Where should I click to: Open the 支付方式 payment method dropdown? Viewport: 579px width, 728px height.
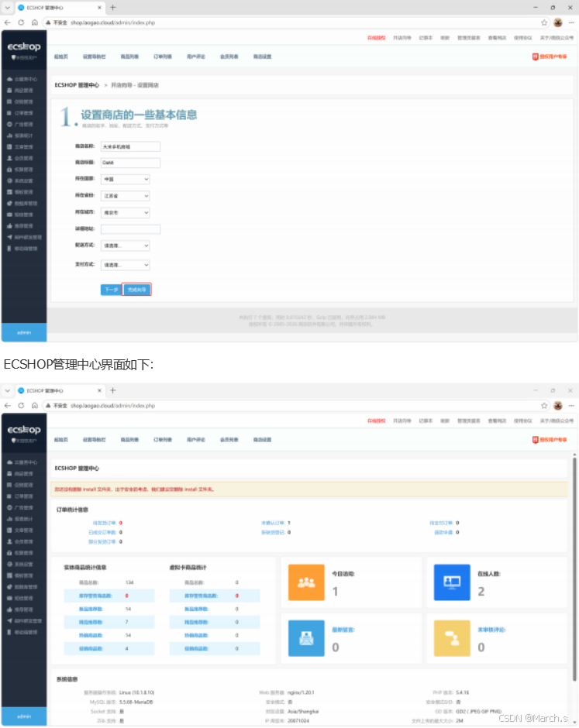tap(126, 265)
